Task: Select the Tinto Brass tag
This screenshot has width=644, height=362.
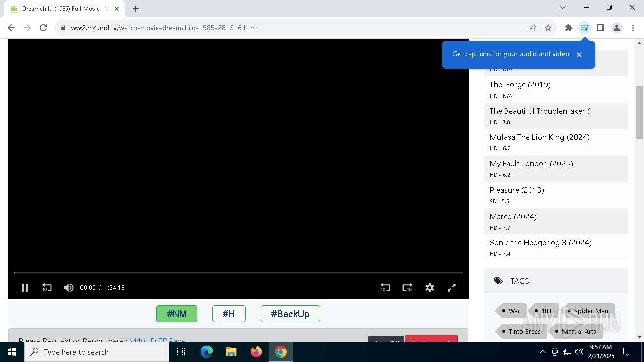Action: tap(521, 331)
